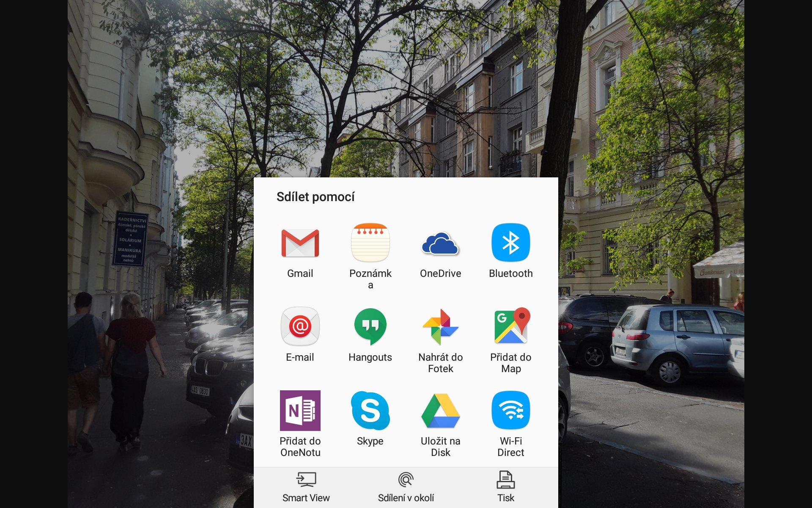
Task: Save the image to Google Drive
Action: pos(441,411)
